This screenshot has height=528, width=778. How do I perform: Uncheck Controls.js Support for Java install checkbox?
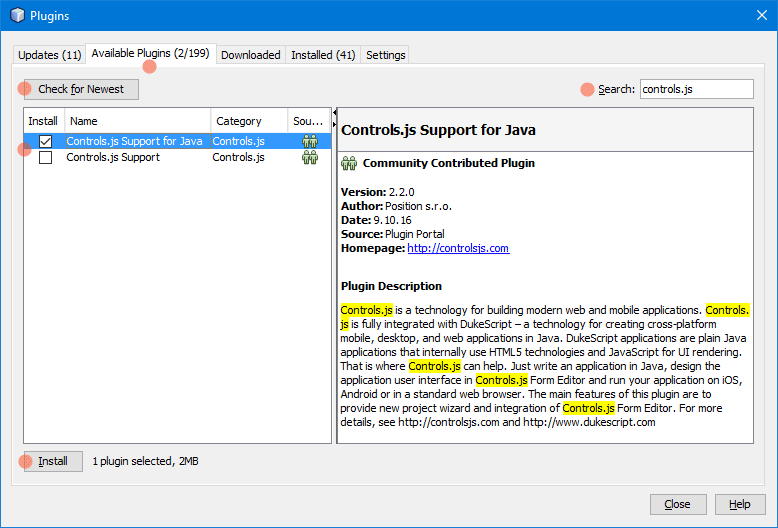[x=46, y=141]
